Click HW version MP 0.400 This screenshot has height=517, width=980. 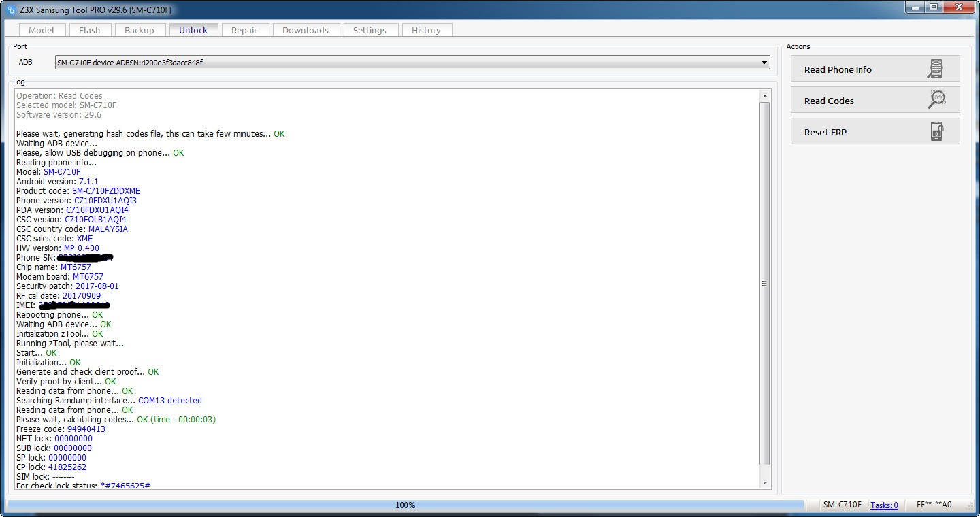click(x=82, y=248)
